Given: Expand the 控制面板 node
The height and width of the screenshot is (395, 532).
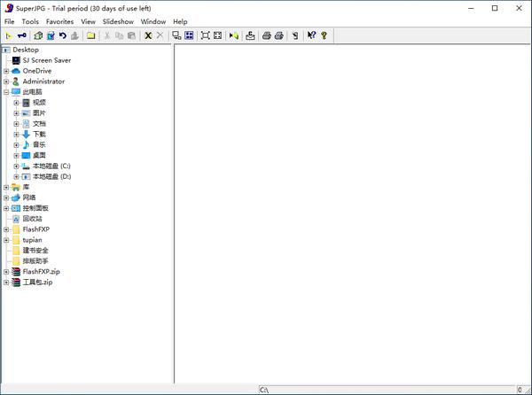Looking at the screenshot, I should pyautogui.click(x=6, y=208).
